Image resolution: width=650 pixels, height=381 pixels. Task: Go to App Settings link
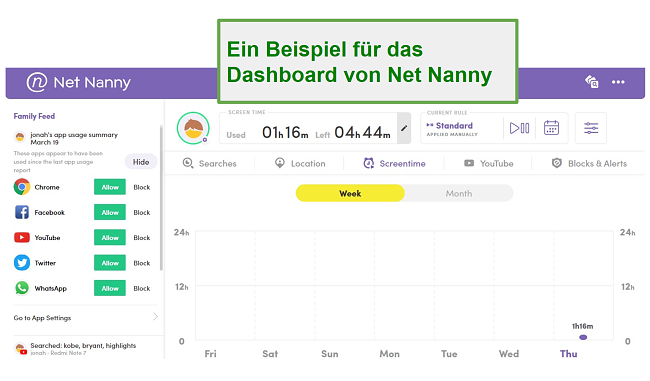42,318
